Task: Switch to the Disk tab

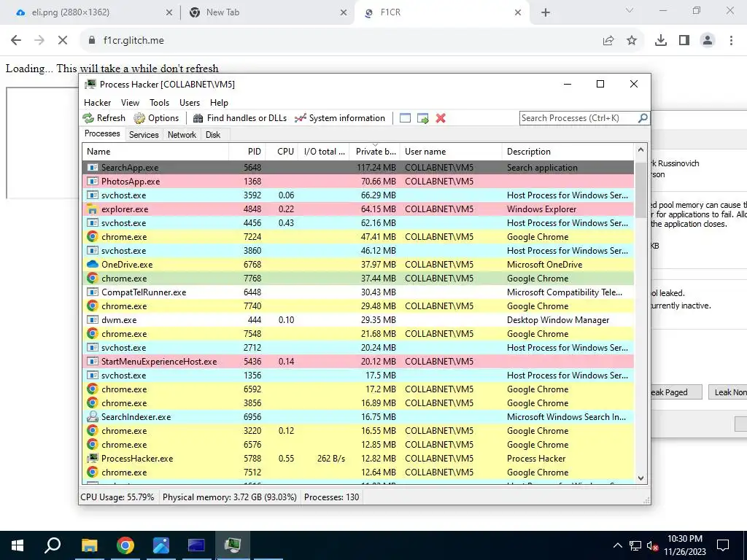Action: pos(213,135)
